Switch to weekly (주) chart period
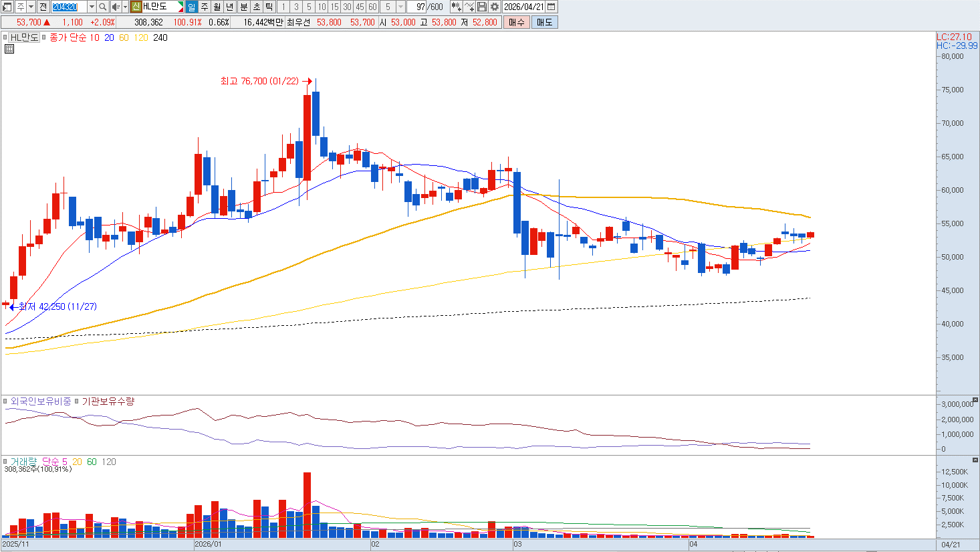The width and height of the screenshot is (980, 552). 205,7
